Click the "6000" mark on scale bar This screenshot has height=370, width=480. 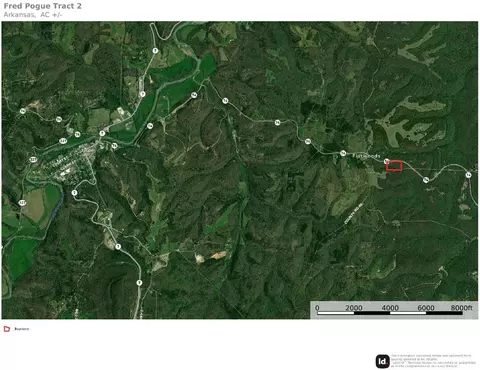(426, 308)
